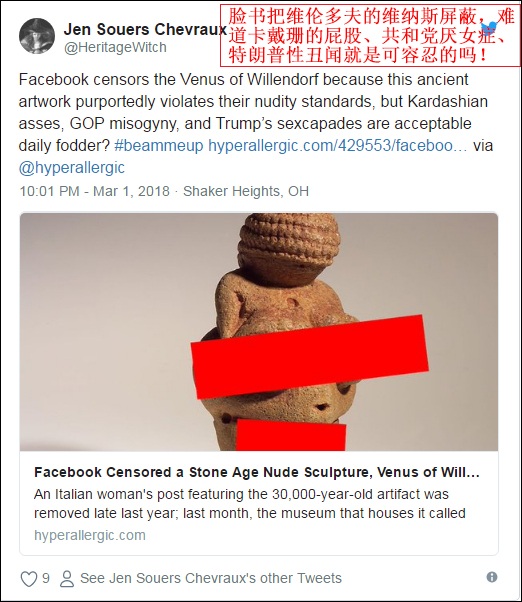Click the info circle icon
The width and height of the screenshot is (522, 602).
coord(492,577)
